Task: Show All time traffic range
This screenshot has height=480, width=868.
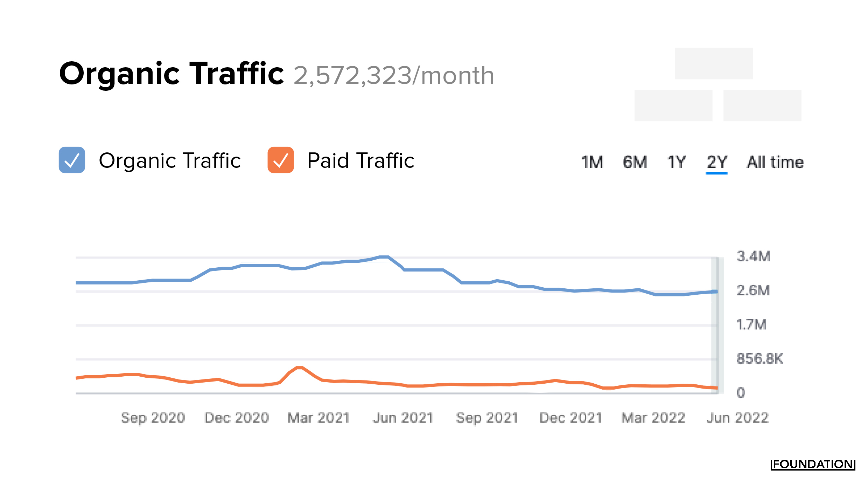Action: pos(775,162)
